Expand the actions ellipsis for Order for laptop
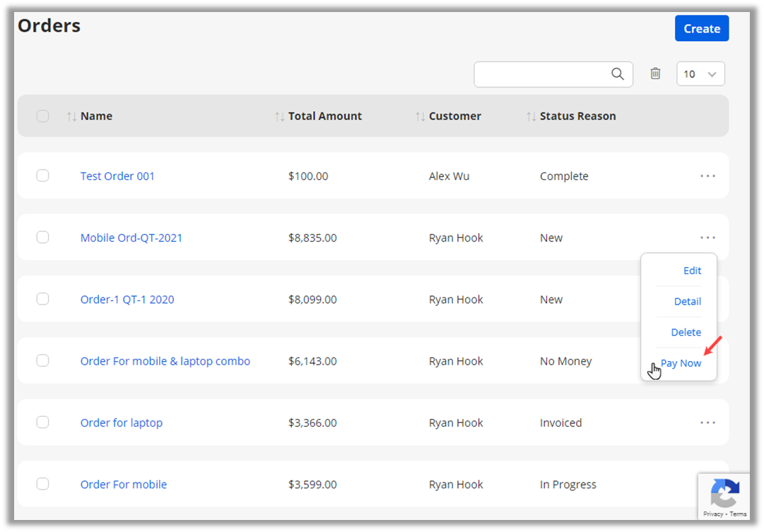Image resolution: width=764 pixels, height=532 pixels. [707, 422]
